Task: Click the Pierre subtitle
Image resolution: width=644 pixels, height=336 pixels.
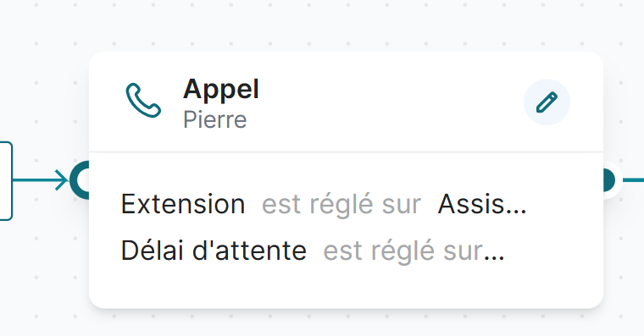Action: 214,120
